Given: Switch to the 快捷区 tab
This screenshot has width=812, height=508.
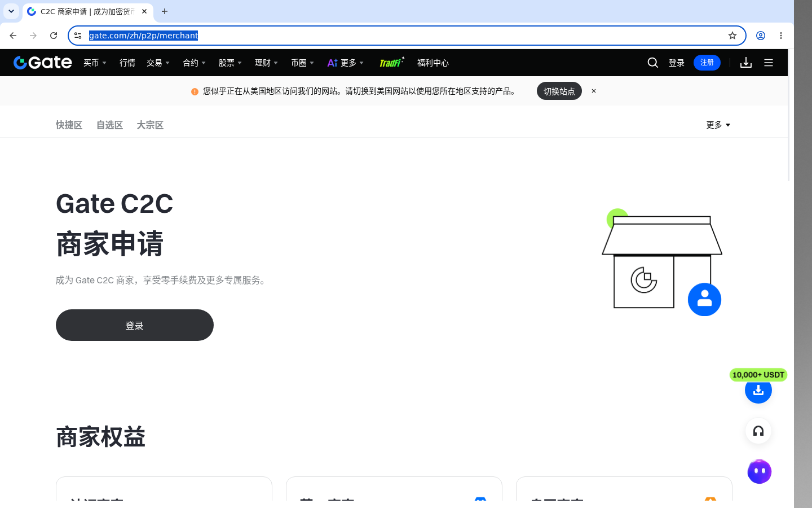Looking at the screenshot, I should pos(69,125).
